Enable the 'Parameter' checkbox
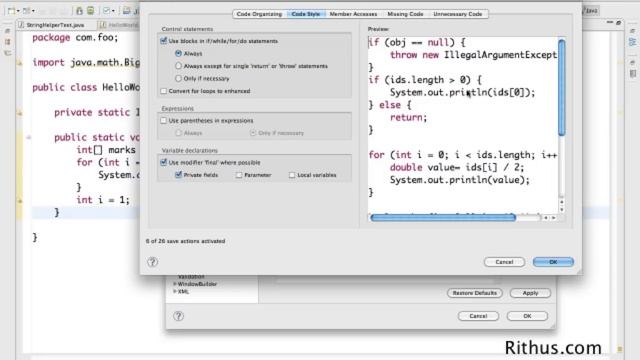This screenshot has width=640, height=360. [239, 175]
